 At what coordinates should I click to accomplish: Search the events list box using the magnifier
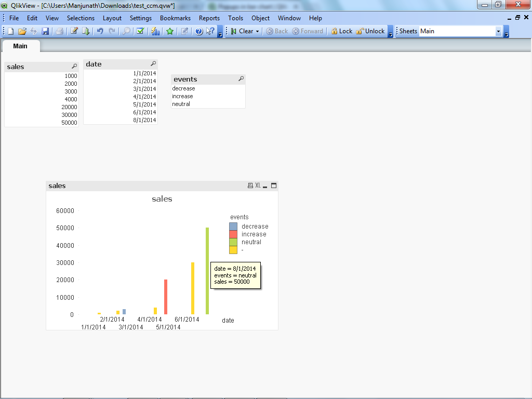241,79
